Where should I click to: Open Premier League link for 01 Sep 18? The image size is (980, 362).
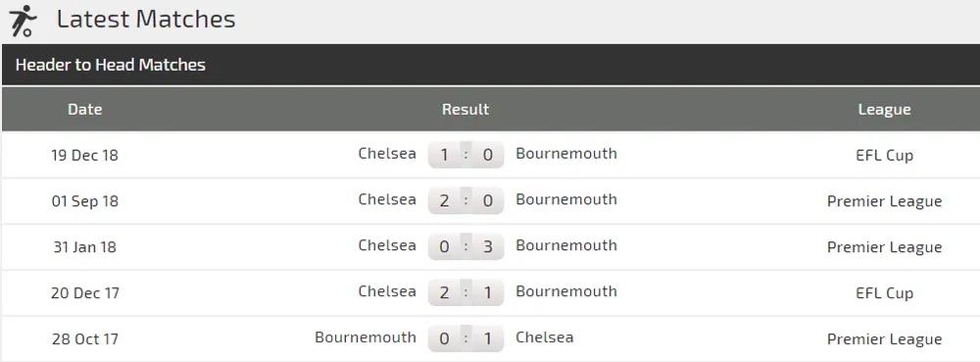pyautogui.click(x=884, y=201)
